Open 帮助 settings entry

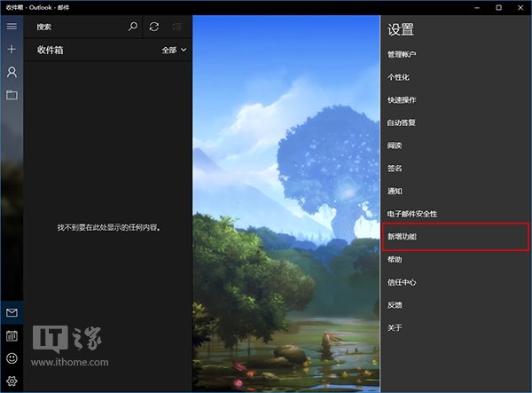pyautogui.click(x=395, y=259)
